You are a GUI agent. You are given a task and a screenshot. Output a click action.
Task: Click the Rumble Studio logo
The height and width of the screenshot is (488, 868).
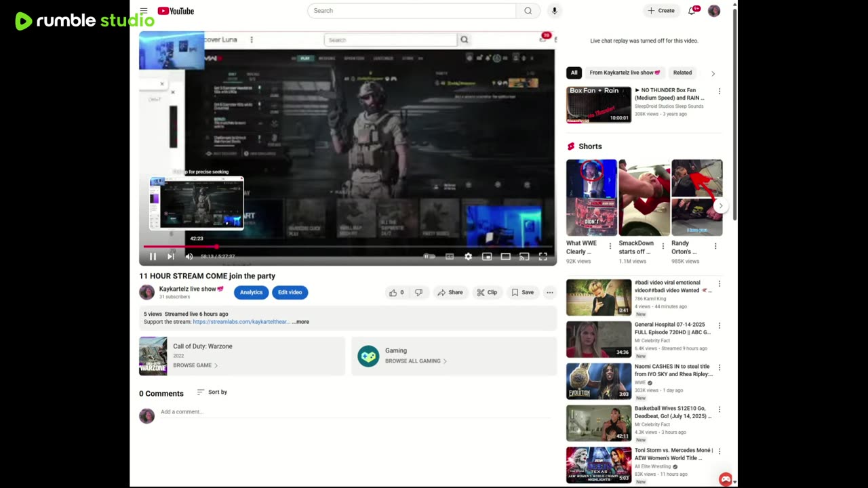[x=85, y=21]
